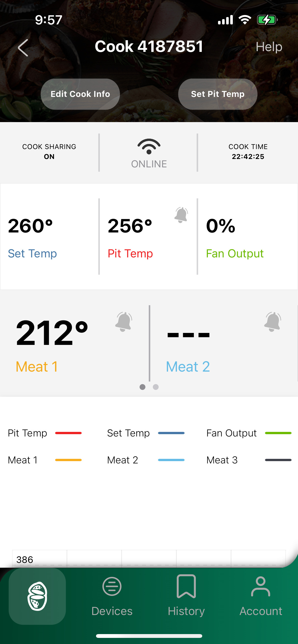Tap the Set Temp legend color line
Screen dimensions: 298x644
(171, 433)
